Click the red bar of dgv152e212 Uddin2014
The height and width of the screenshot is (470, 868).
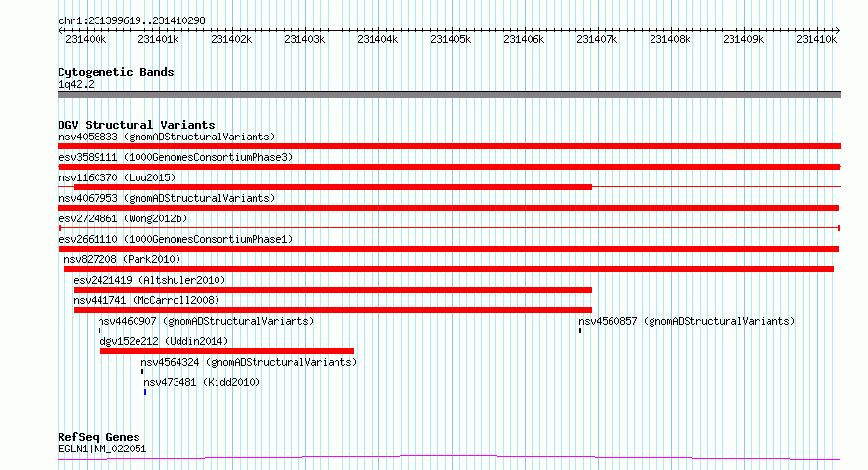click(227, 351)
